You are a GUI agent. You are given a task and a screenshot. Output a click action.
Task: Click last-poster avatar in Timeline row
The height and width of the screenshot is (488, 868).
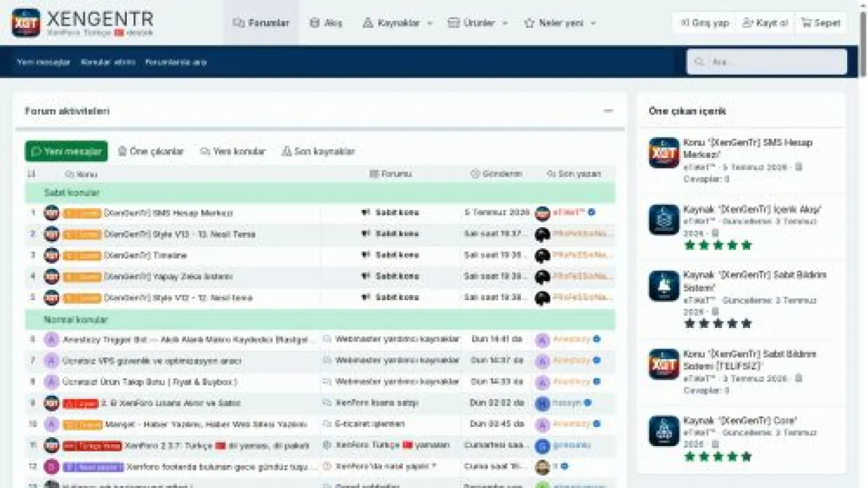point(542,256)
